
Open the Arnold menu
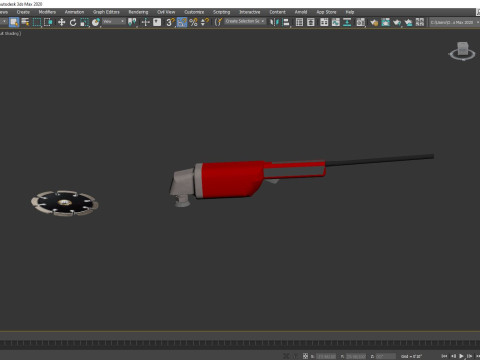301,12
